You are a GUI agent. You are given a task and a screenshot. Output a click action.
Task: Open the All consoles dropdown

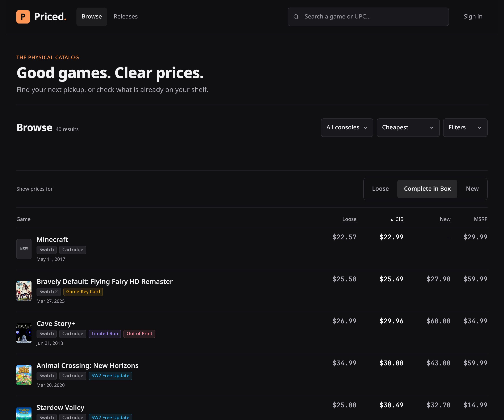pyautogui.click(x=347, y=127)
